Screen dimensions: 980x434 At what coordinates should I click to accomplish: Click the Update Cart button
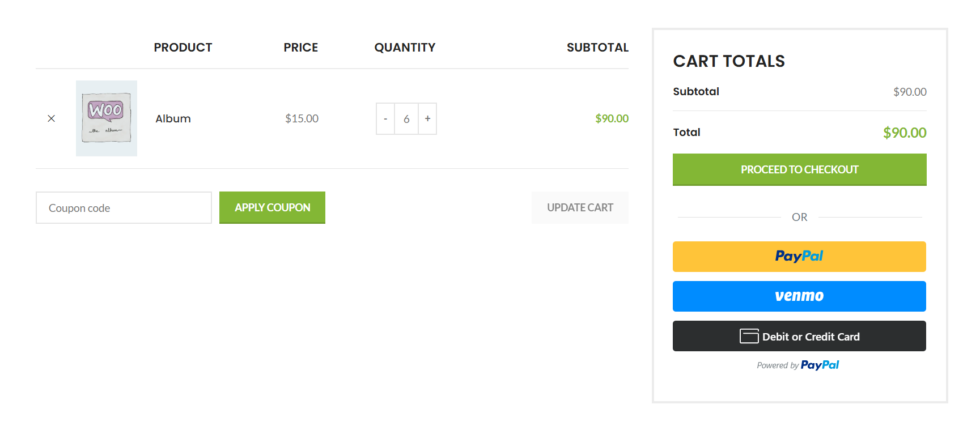pos(580,208)
